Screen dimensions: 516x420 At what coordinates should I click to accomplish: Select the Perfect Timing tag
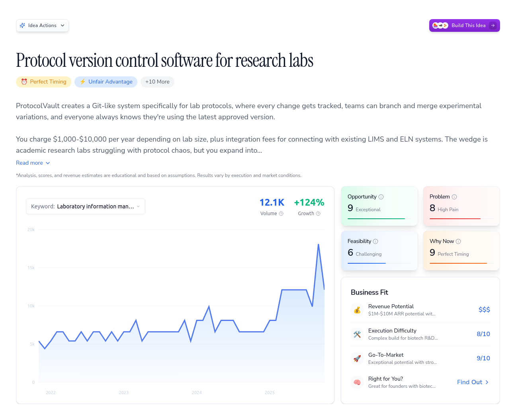point(44,82)
